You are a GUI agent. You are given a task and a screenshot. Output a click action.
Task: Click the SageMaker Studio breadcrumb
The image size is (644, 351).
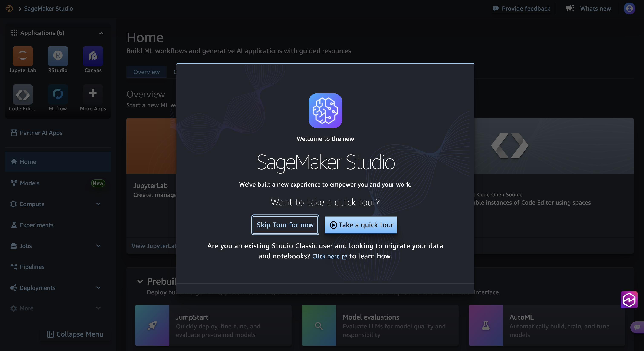point(49,9)
